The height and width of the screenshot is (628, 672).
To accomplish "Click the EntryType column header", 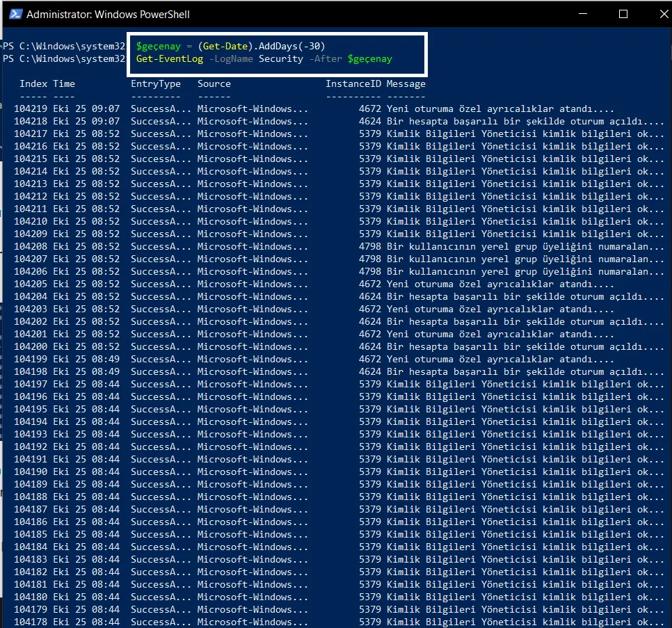I will 156,84.
